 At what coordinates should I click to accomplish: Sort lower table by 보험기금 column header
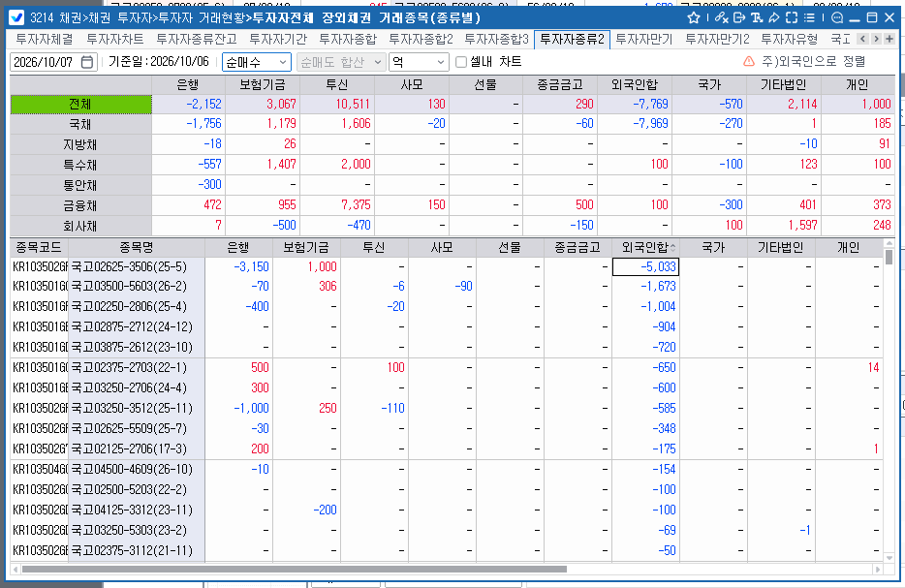(306, 248)
